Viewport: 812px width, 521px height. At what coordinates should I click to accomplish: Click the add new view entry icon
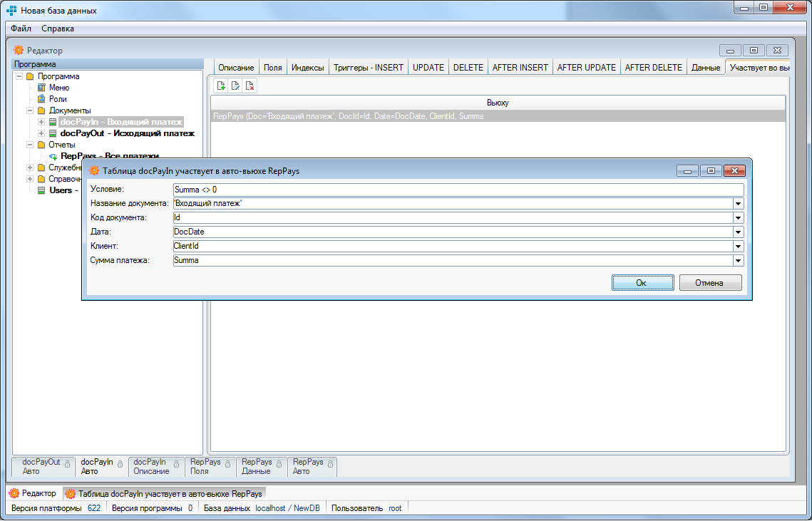(x=221, y=86)
